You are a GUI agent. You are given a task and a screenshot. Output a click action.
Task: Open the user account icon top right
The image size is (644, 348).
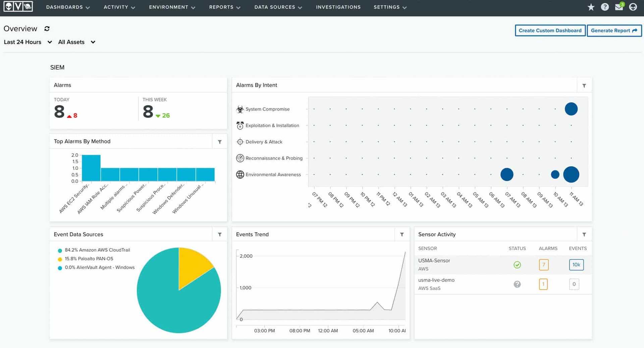pos(633,7)
